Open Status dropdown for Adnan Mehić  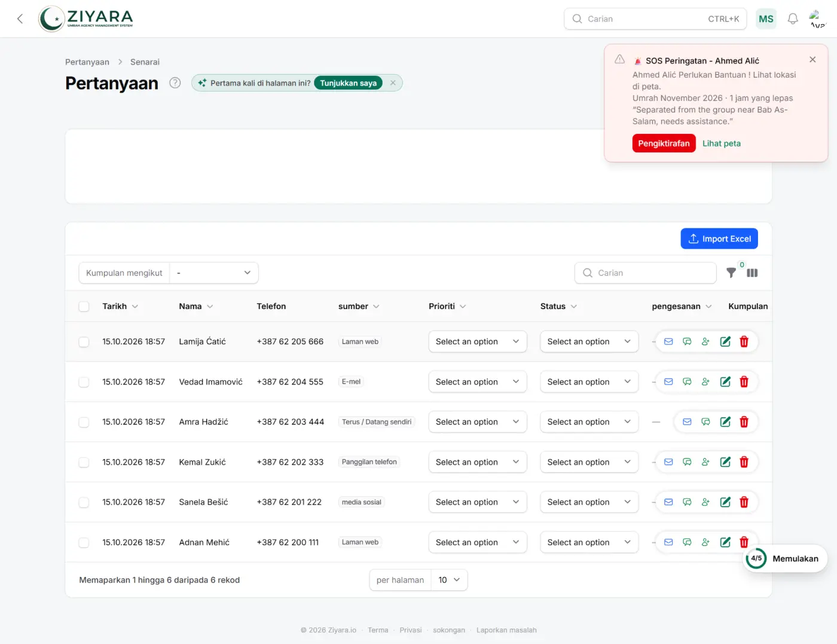[x=589, y=542]
